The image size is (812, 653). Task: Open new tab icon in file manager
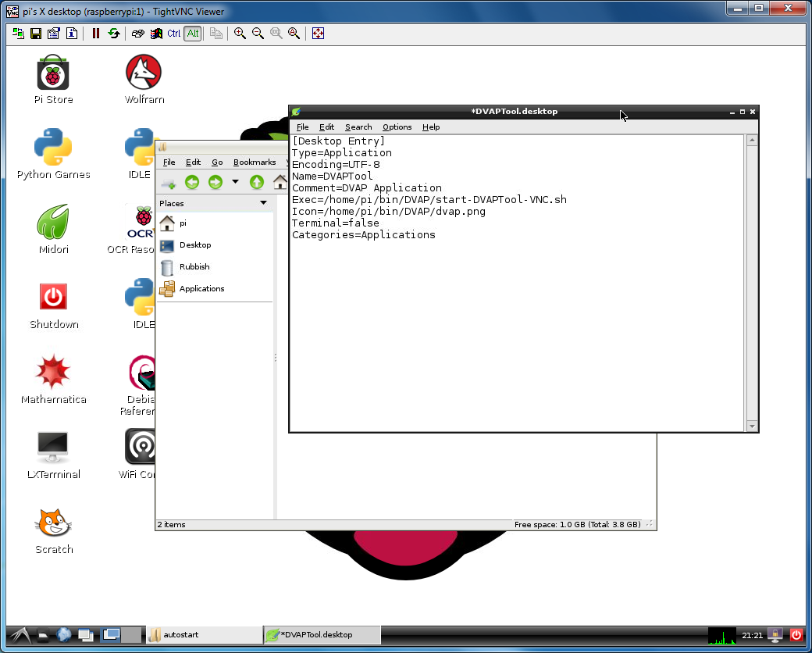coord(169,183)
